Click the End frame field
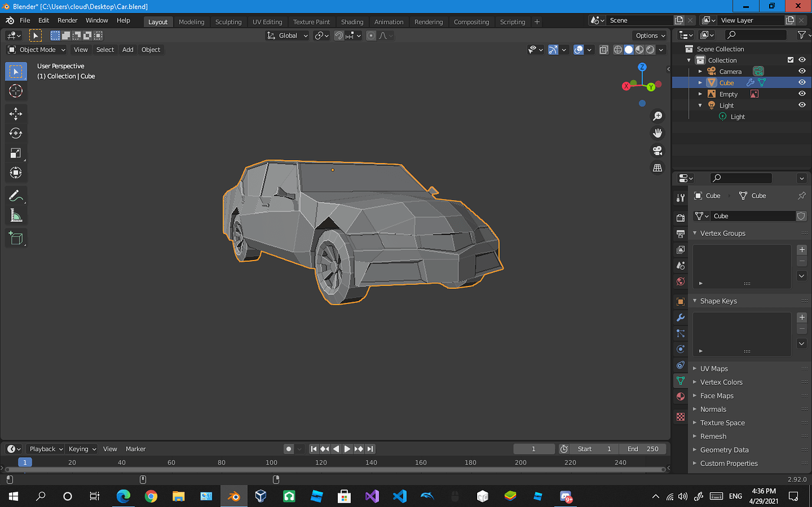This screenshot has height=507, width=812. (x=643, y=449)
